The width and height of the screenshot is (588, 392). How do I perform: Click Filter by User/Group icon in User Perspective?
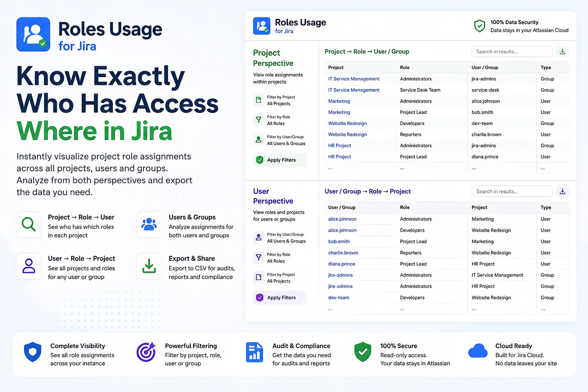(x=259, y=237)
